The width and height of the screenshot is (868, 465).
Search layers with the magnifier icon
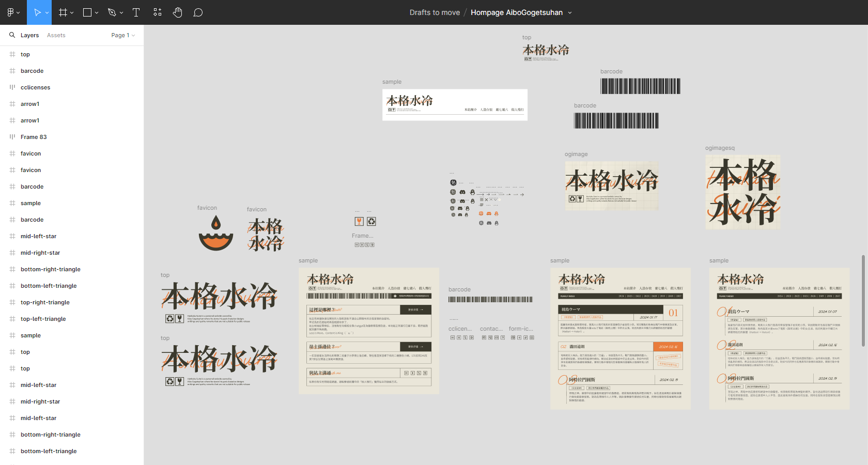12,35
